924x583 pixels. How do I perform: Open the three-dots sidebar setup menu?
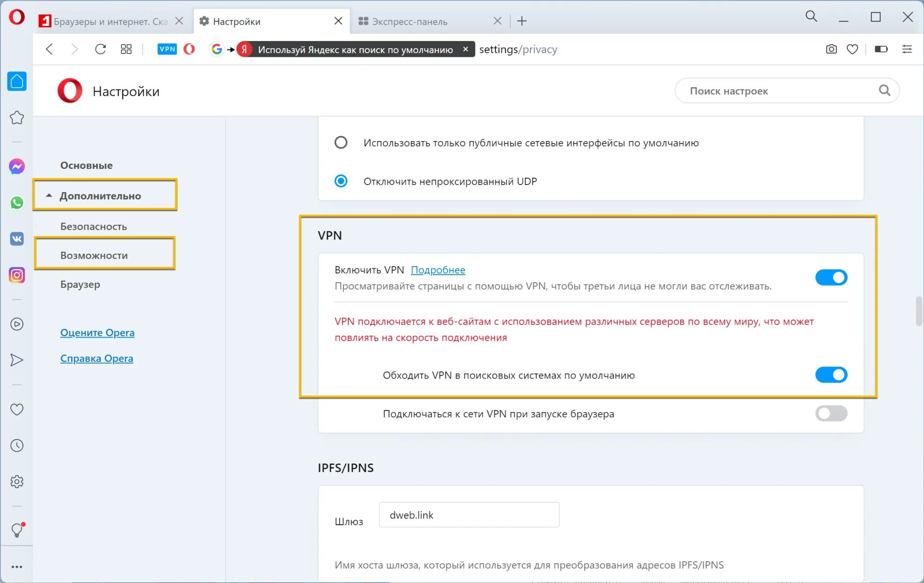click(17, 567)
